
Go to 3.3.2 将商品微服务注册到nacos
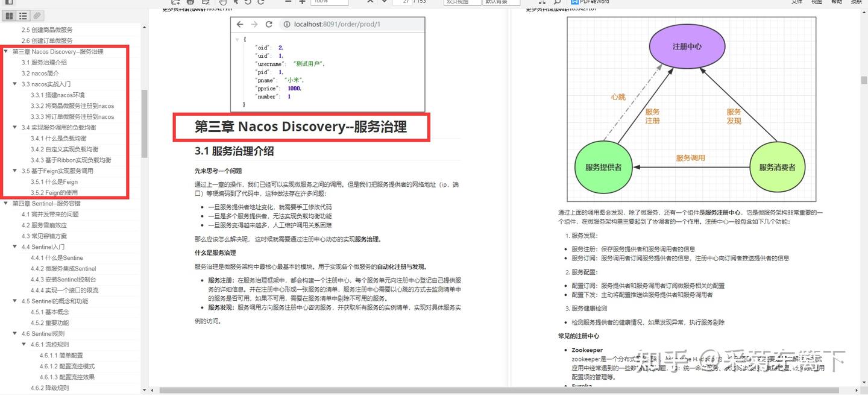pyautogui.click(x=72, y=106)
